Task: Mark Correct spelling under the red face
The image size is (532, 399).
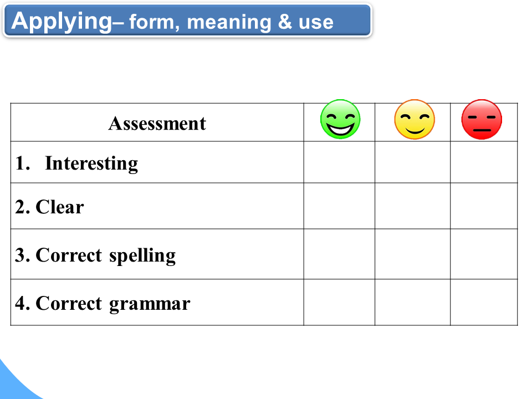Action: pos(484,254)
